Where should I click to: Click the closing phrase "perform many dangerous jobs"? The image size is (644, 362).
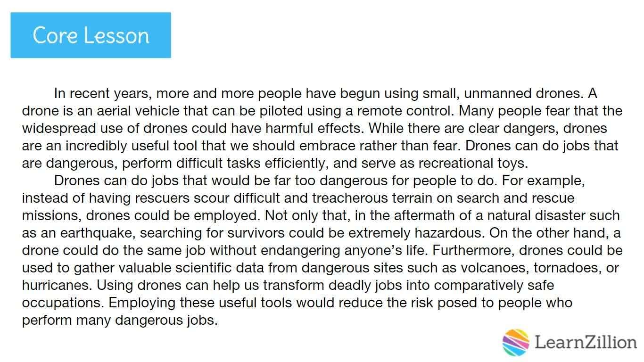(x=119, y=321)
